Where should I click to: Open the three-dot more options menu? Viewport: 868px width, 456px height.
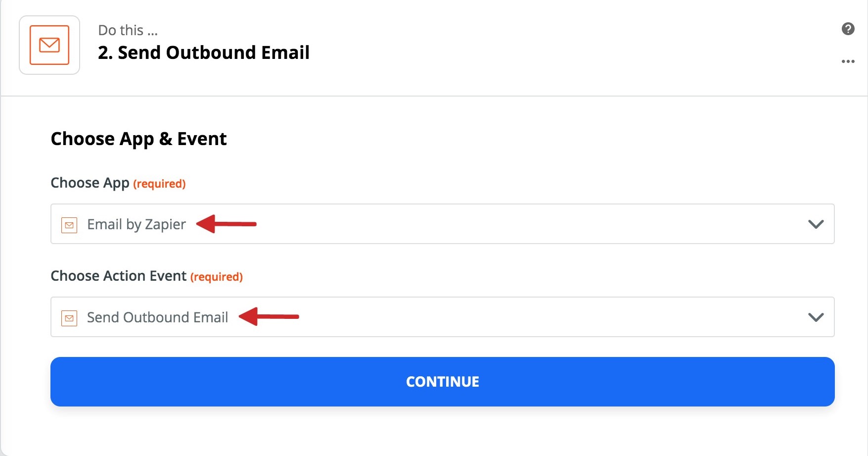click(x=848, y=61)
